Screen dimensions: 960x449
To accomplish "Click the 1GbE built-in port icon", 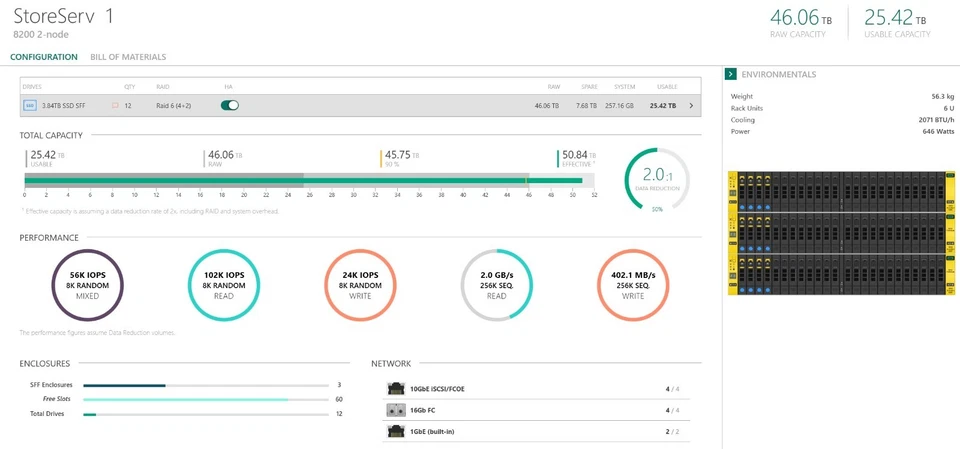I will (395, 431).
